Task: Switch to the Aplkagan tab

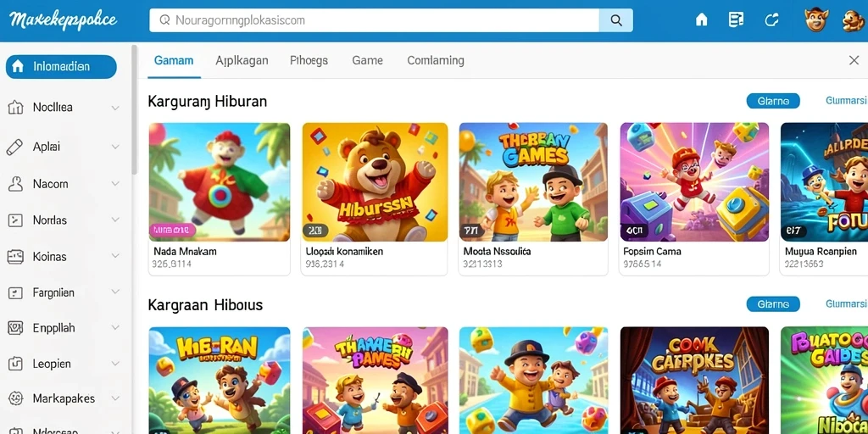Action: coord(242,60)
